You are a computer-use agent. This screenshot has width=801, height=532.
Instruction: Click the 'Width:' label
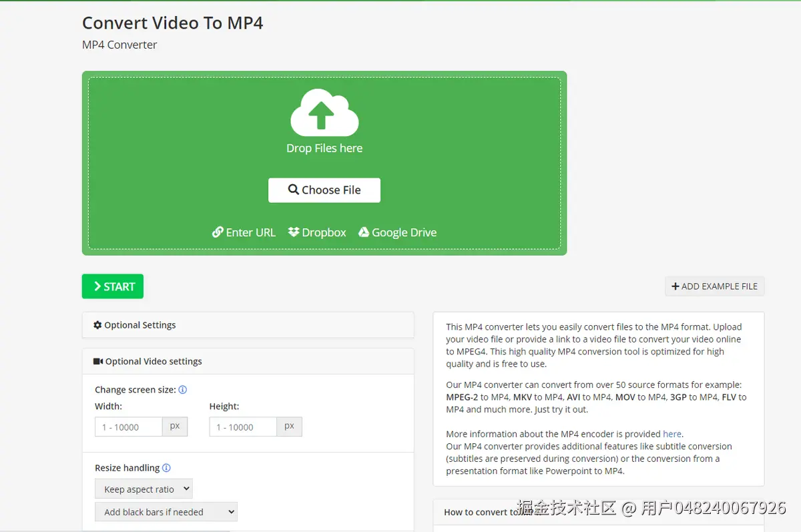coord(108,407)
